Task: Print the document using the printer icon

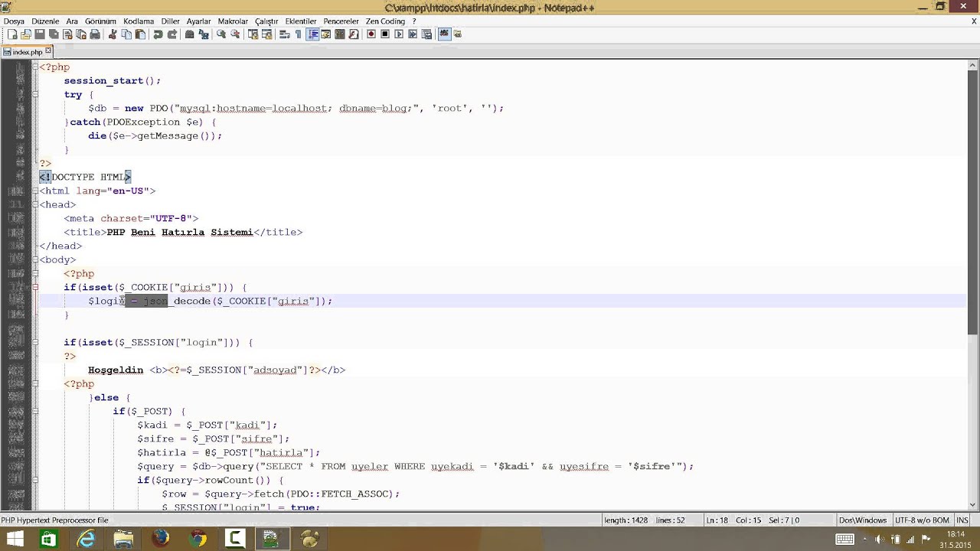Action: pos(95,34)
